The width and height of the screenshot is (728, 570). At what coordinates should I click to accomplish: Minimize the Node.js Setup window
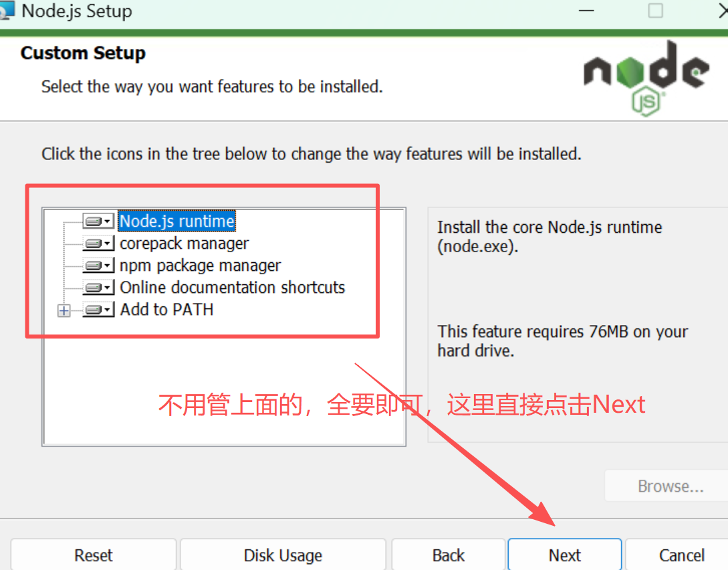click(x=586, y=11)
